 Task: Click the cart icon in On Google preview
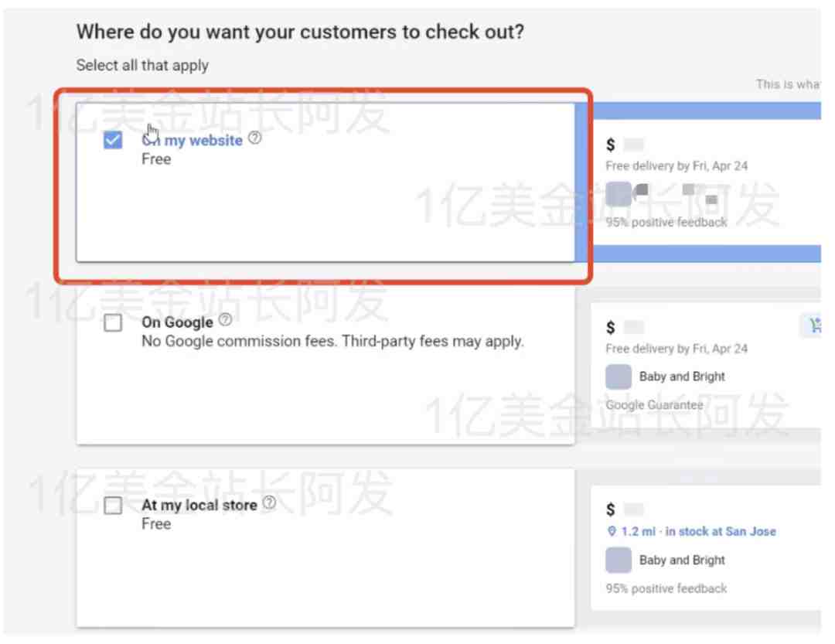[814, 325]
